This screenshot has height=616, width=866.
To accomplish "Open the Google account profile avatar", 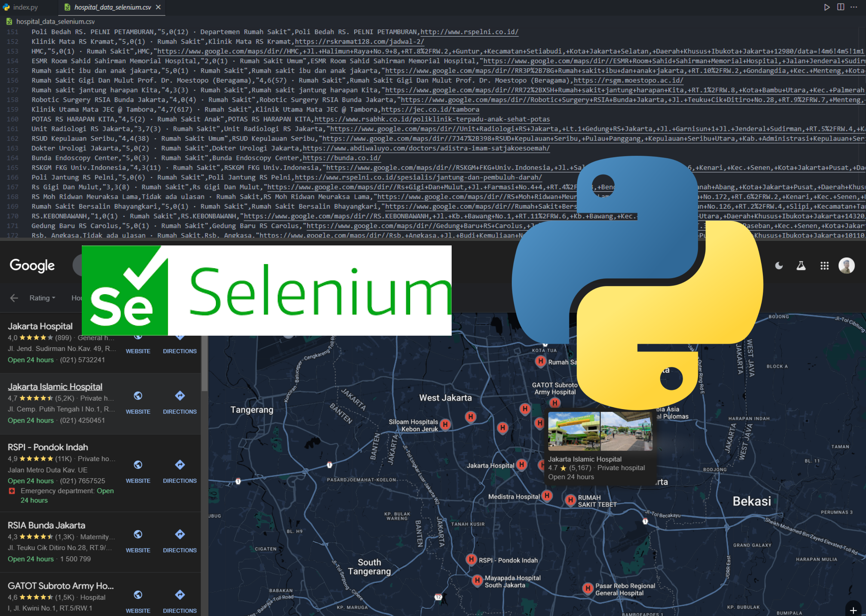I will [846, 266].
